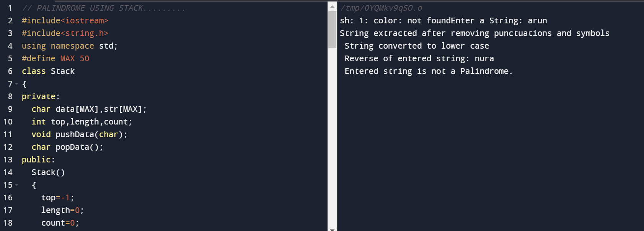Click the "top=-1;" statement
Image resolution: width=644 pixels, height=231 pixels.
[x=58, y=198]
